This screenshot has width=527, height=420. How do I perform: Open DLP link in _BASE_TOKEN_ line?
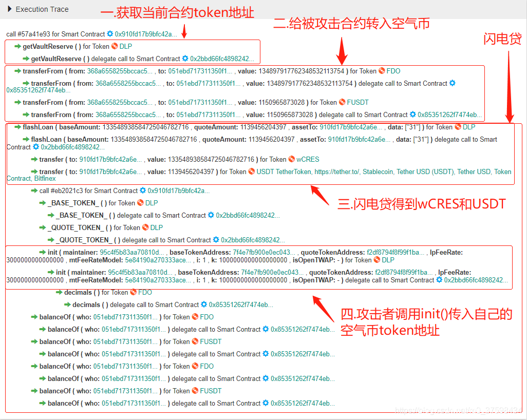click(152, 203)
